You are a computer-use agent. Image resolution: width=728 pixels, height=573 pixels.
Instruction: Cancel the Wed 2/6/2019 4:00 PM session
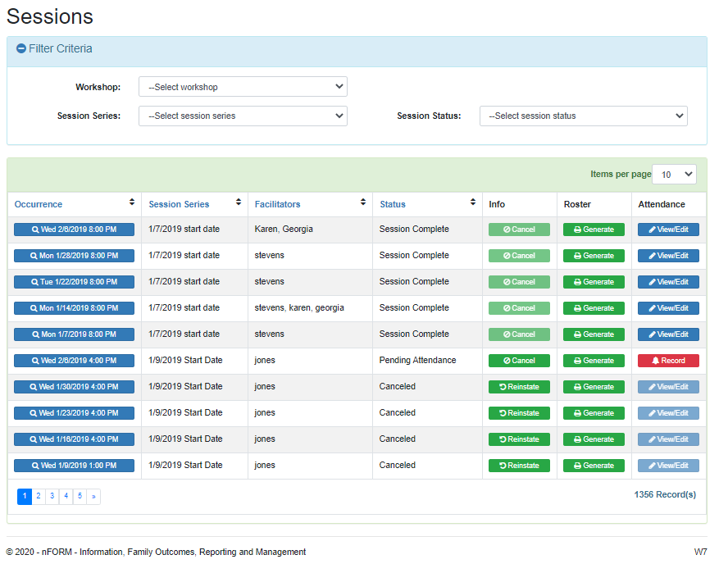(519, 361)
